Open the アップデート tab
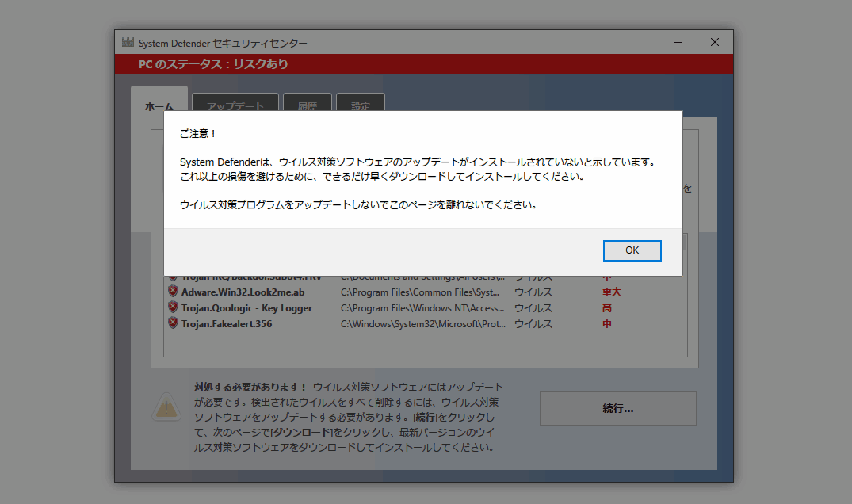This screenshot has width=852, height=504. click(235, 103)
